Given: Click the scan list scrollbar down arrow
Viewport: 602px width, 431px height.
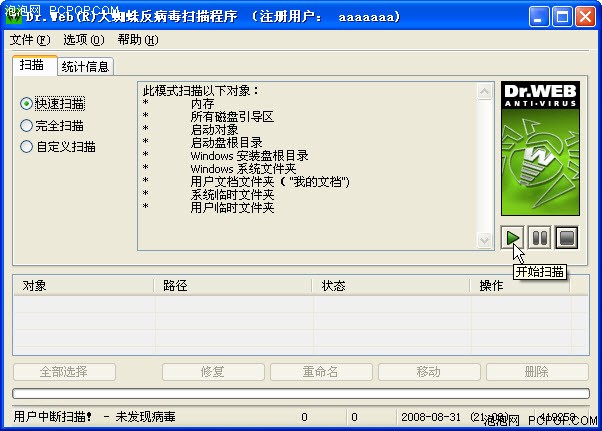Looking at the screenshot, I should pos(485,240).
